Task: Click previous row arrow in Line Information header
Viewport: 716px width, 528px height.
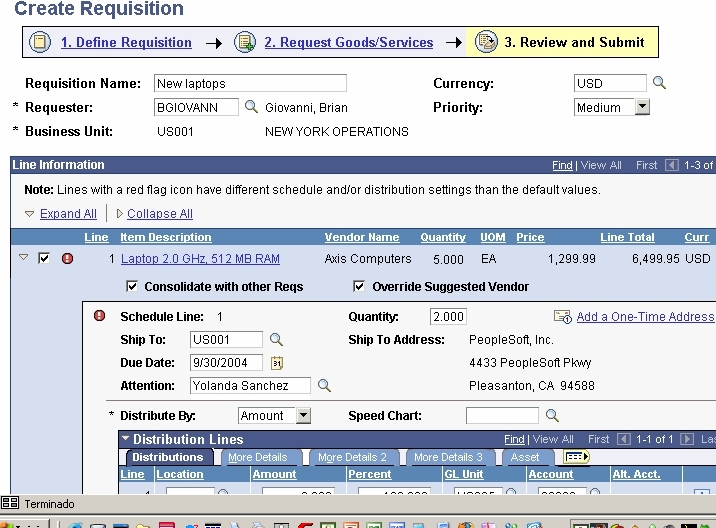Action: pyautogui.click(x=671, y=165)
